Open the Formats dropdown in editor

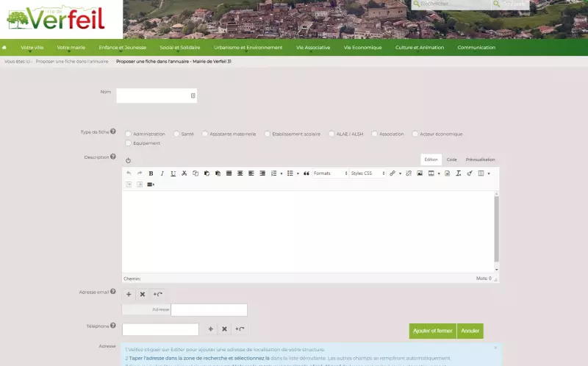click(x=330, y=173)
